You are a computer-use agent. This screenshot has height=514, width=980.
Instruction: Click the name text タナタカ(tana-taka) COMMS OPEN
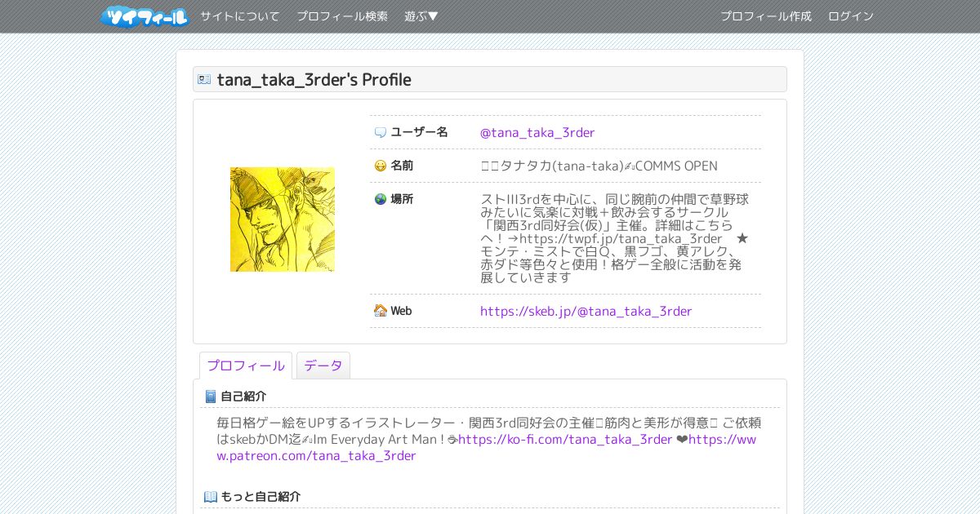599,166
